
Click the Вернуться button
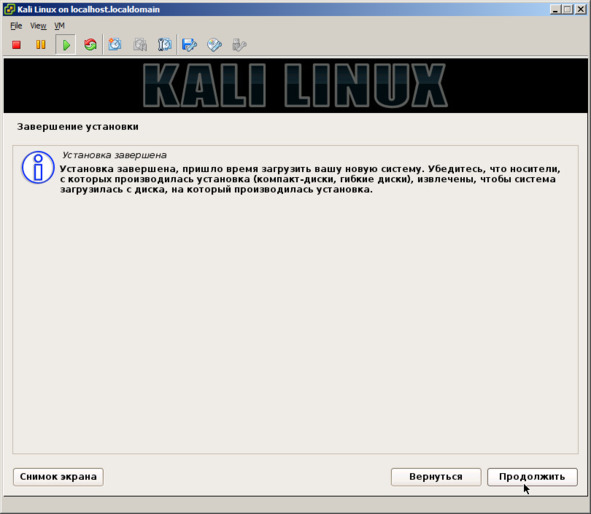coord(436,477)
